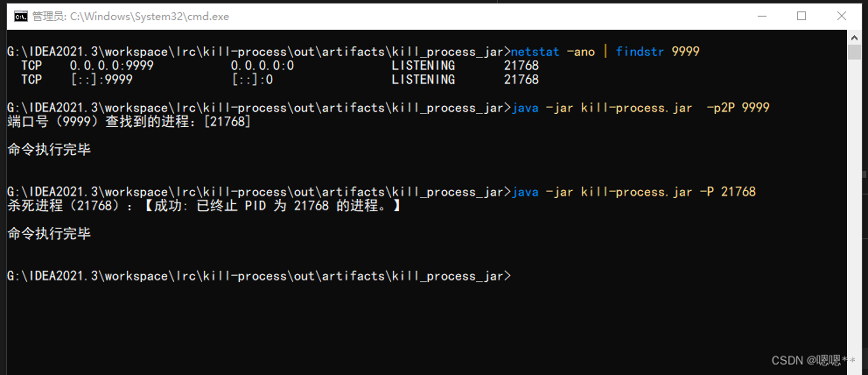Click the cmd.exe icon in title bar
Image resolution: width=868 pixels, height=375 pixels.
coord(21,17)
